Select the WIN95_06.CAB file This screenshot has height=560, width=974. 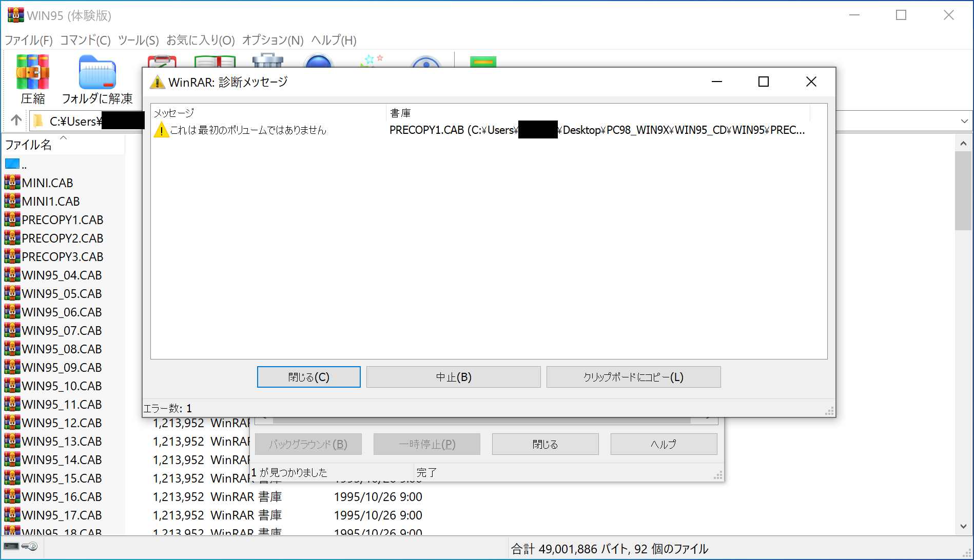pos(62,312)
